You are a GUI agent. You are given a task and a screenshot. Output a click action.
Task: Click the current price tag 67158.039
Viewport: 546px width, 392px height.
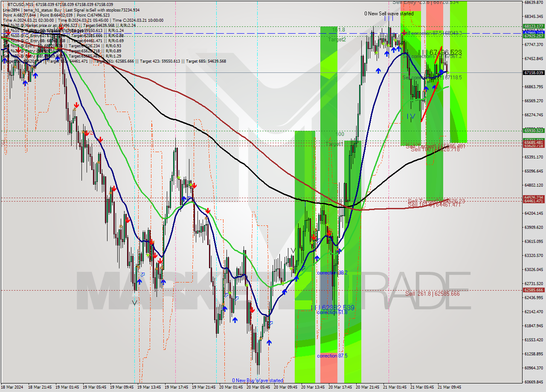pyautogui.click(x=534, y=73)
